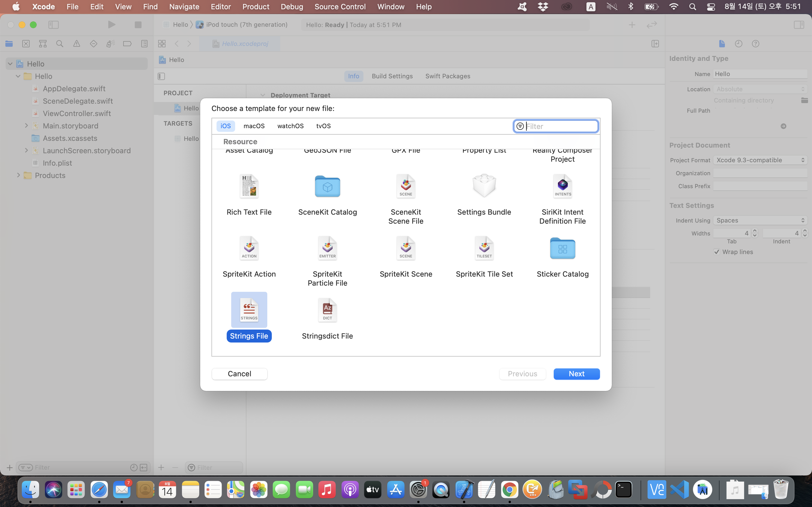Expand the Products folder disclosure triangle
Screen dimensions: 812x507
18,175
